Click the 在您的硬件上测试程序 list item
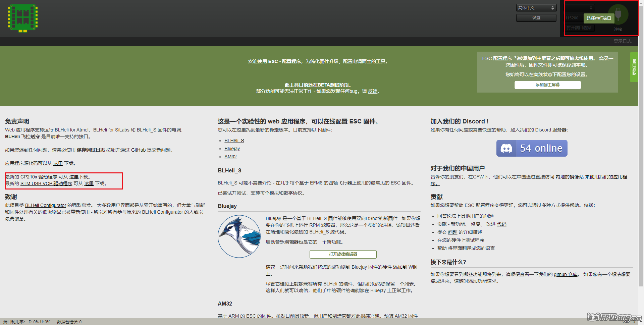Screen dimensions: 644x325 [x=461, y=240]
